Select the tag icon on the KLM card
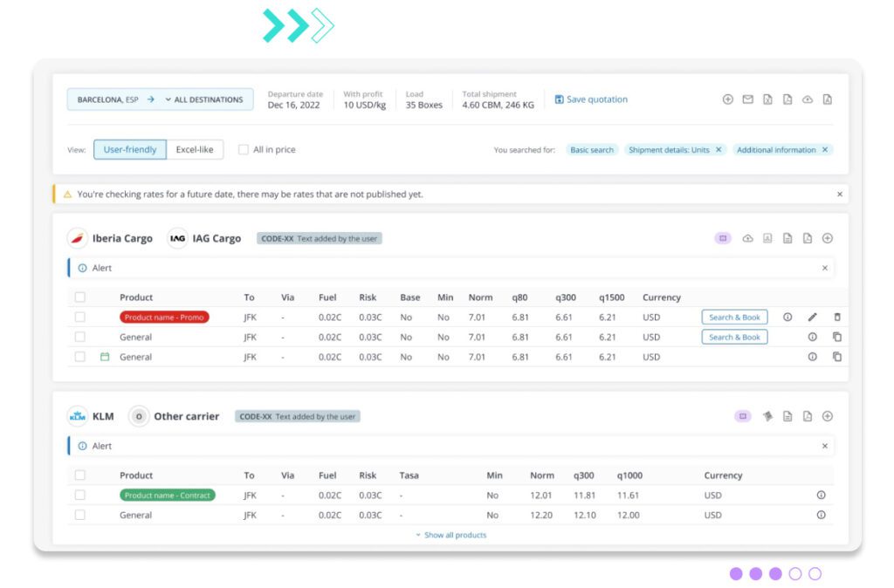Image resolution: width=894 pixels, height=588 pixels. 768,416
